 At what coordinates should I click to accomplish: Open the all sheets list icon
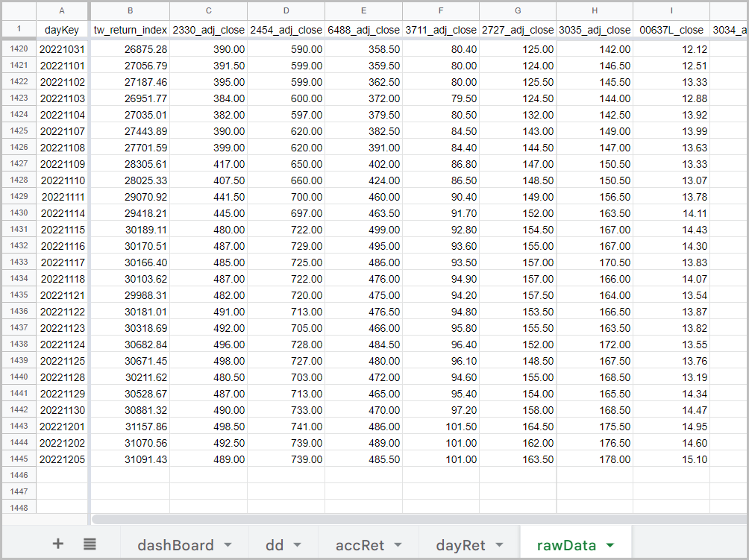pos(90,544)
